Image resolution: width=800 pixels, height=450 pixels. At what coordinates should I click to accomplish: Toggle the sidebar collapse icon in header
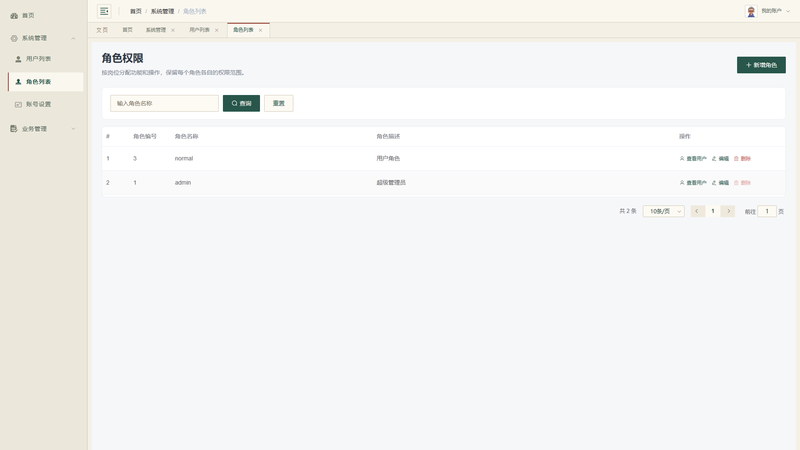[104, 11]
